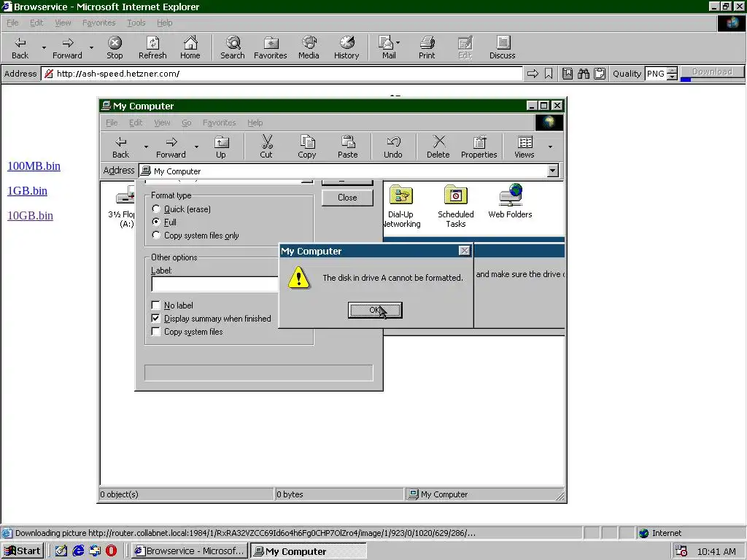This screenshot has width=747, height=560.
Task: Click the greyed Download button
Action: click(712, 72)
